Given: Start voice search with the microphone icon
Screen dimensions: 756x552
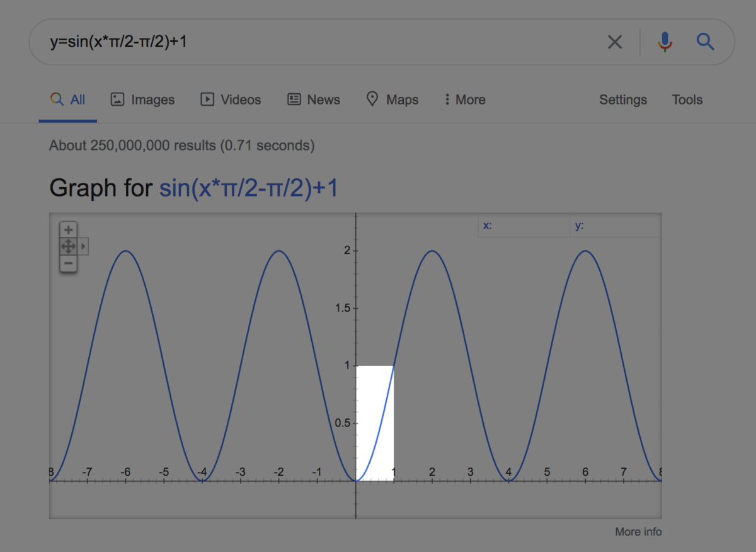Looking at the screenshot, I should coord(665,42).
